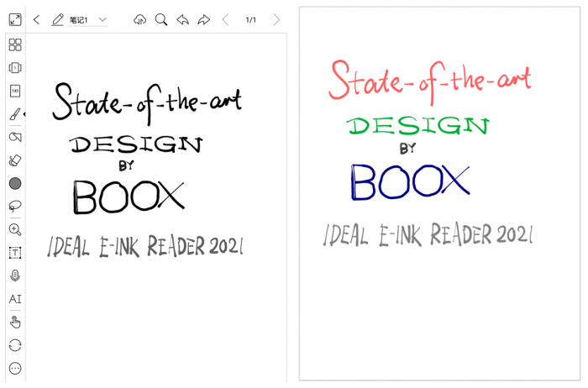
Task: Toggle fullscreen mode icon
Action: pos(15,19)
